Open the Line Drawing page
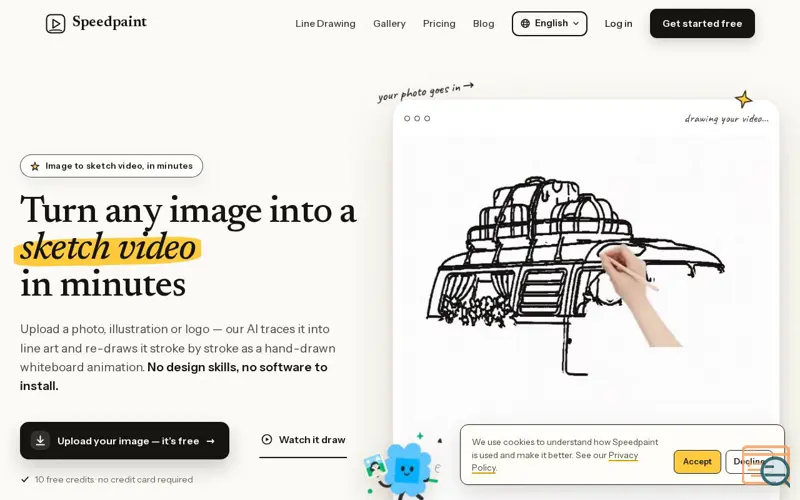 325,23
